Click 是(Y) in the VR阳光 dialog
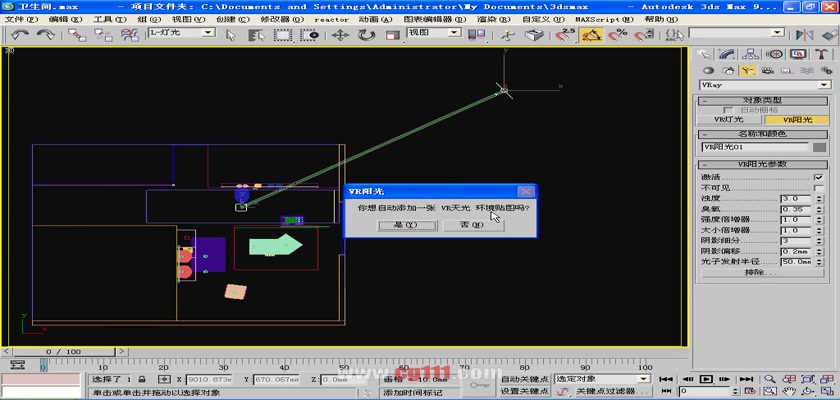Image resolution: width=840 pixels, height=400 pixels. (408, 225)
